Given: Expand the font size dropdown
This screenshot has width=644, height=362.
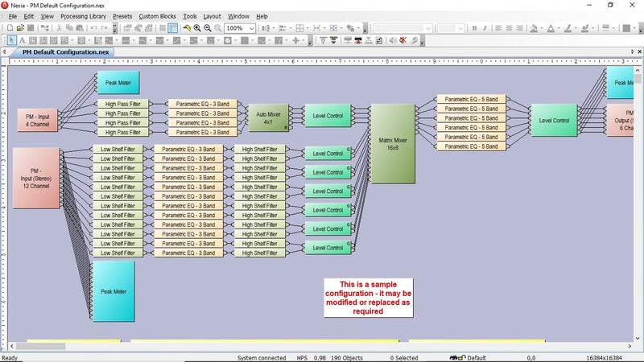Looking at the screenshot, I should click(460, 28).
